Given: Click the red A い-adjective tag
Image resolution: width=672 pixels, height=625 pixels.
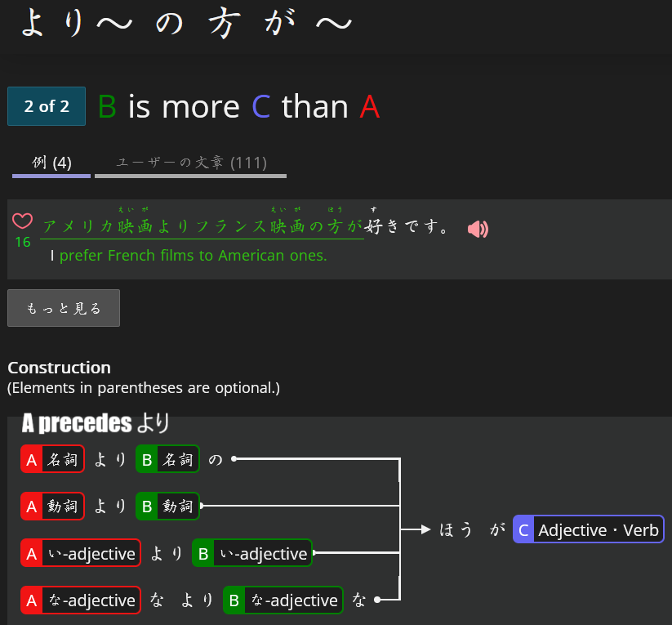Looking at the screenshot, I should coord(81,553).
